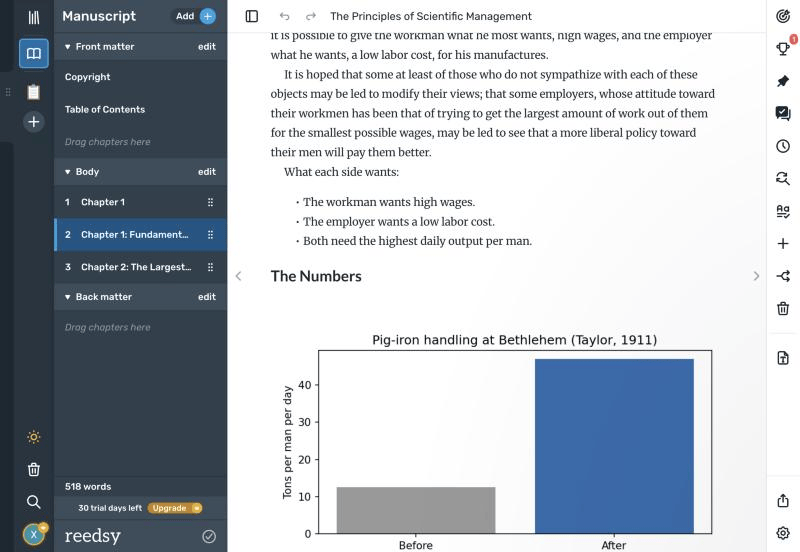Open Chapter 2: The Largest... entry
This screenshot has height=552, width=800.
click(140, 267)
